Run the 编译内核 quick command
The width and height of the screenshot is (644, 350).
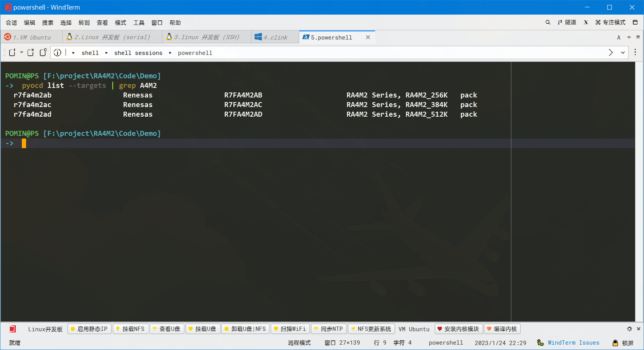(x=502, y=329)
